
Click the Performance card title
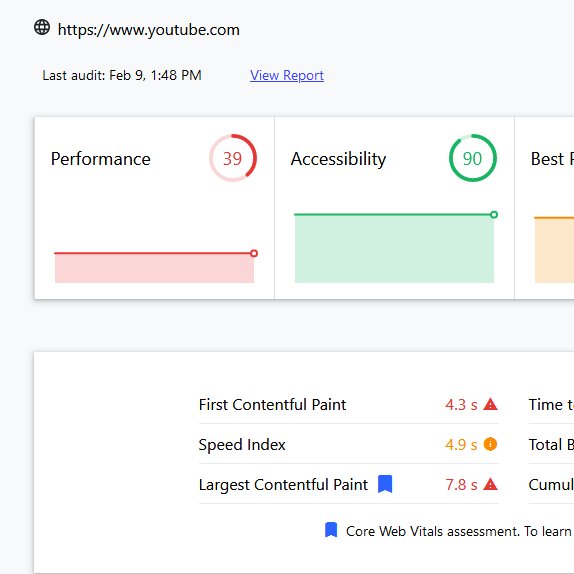[101, 159]
